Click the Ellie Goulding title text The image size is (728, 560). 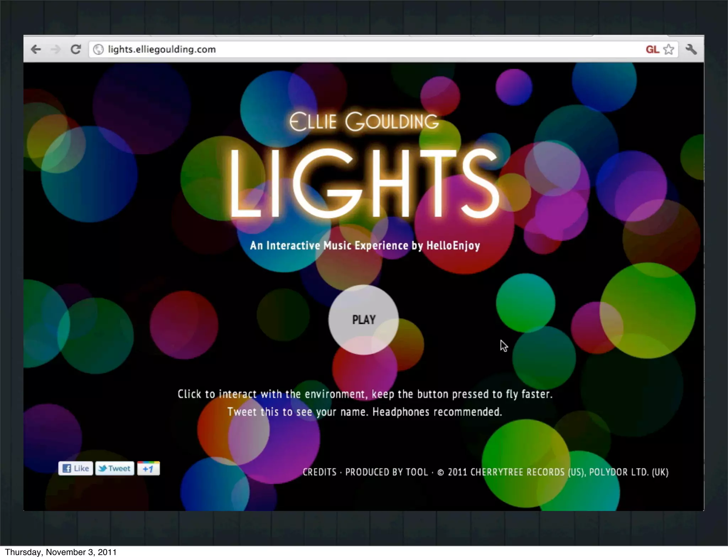click(x=364, y=122)
